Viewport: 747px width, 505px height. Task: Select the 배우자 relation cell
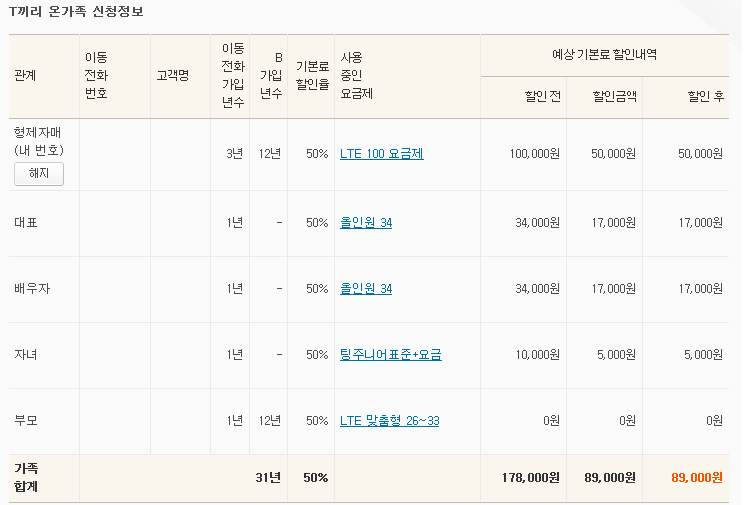pos(32,289)
